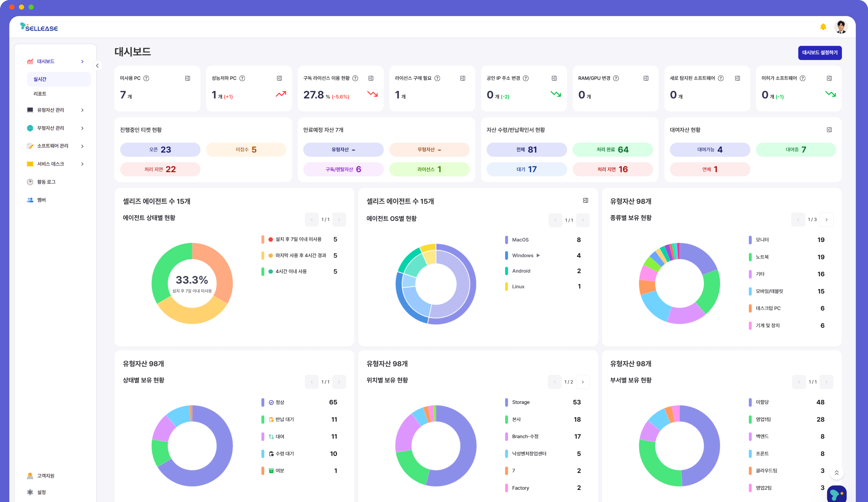
Task: Expand the 서비스 데스크 menu chevron
Action: (x=82, y=164)
